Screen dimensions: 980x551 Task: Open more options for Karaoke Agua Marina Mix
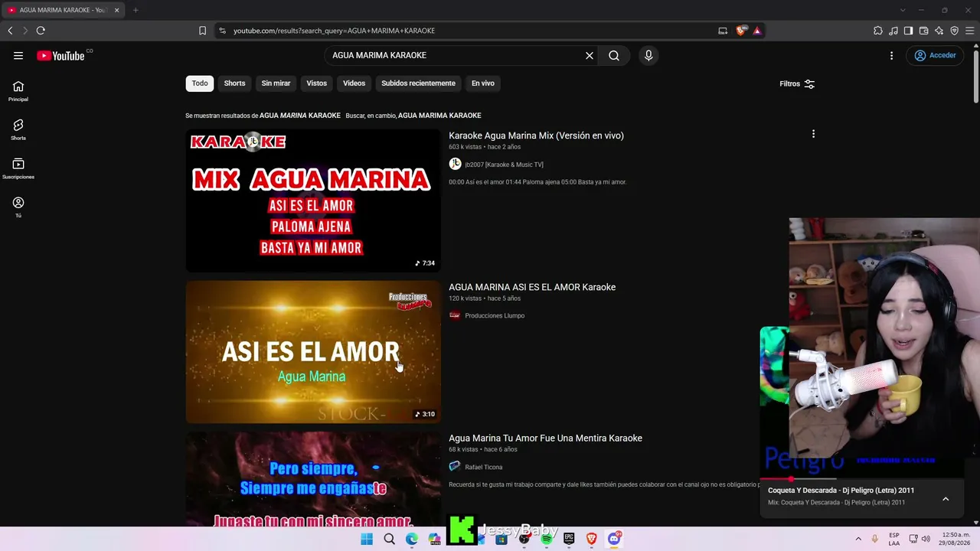(813, 134)
